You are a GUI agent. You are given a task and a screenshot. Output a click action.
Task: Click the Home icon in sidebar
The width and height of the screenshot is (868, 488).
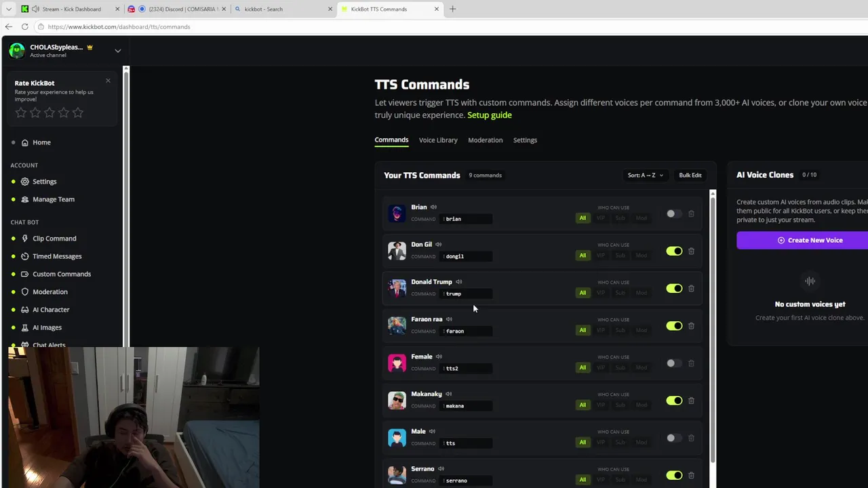(25, 142)
